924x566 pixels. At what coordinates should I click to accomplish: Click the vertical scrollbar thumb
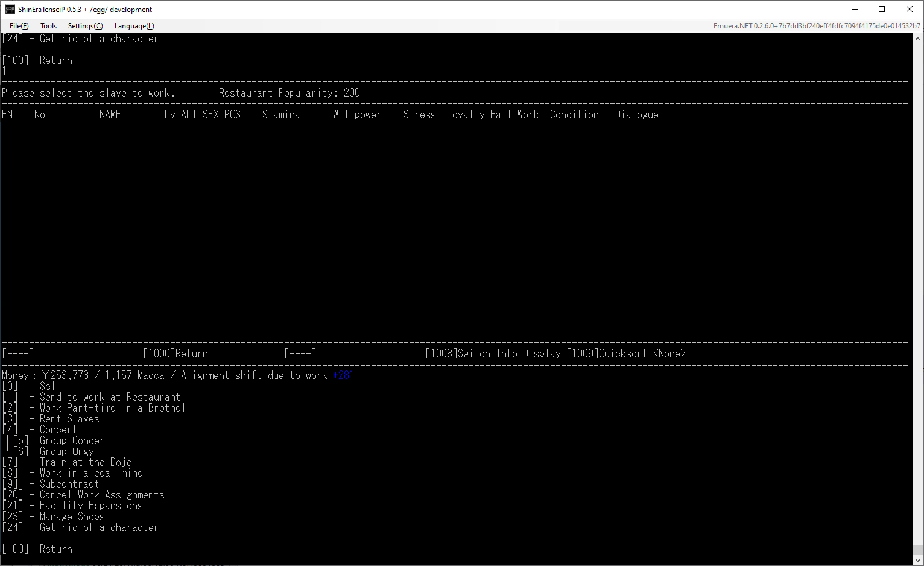[x=918, y=550]
